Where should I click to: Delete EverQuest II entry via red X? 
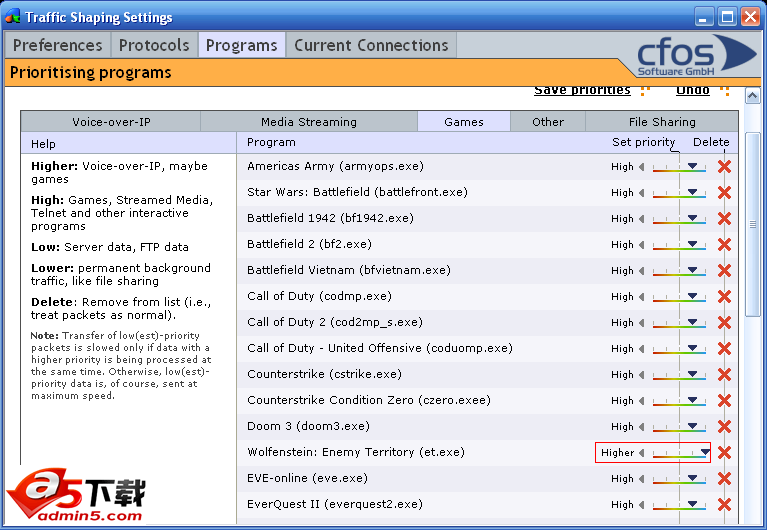[724, 505]
